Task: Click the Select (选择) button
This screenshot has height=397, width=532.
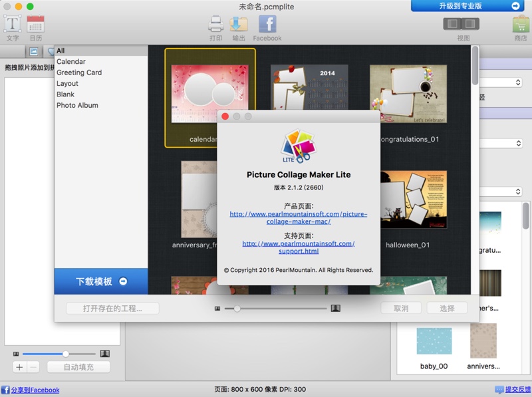Action: click(x=447, y=309)
